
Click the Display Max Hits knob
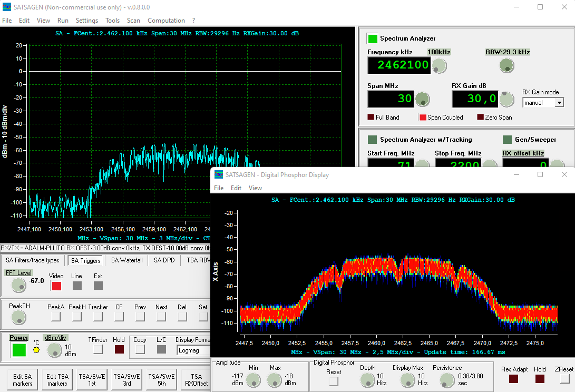coord(407,380)
